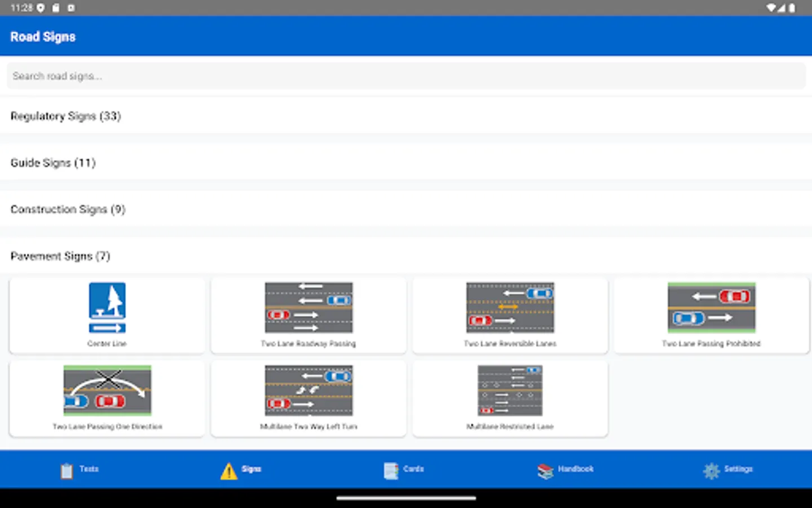Screen dimensions: 812x508
Task: Open the Settings gear icon
Action: tap(712, 470)
